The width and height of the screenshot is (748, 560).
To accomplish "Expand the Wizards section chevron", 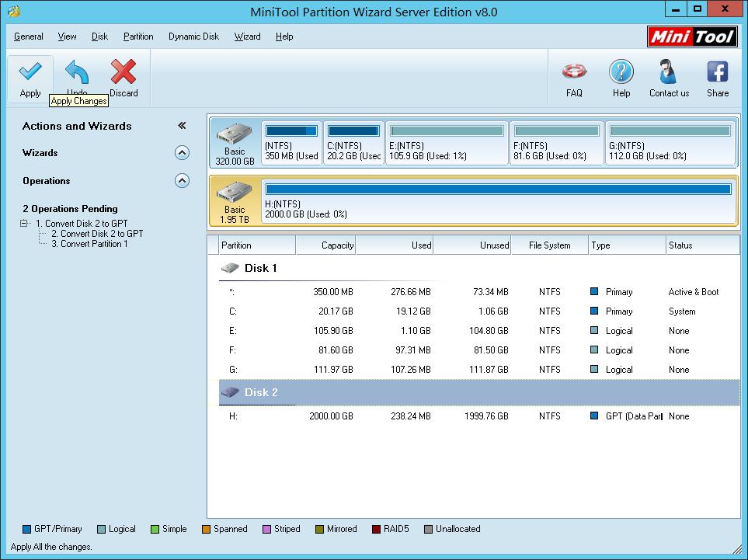I will click(x=182, y=153).
